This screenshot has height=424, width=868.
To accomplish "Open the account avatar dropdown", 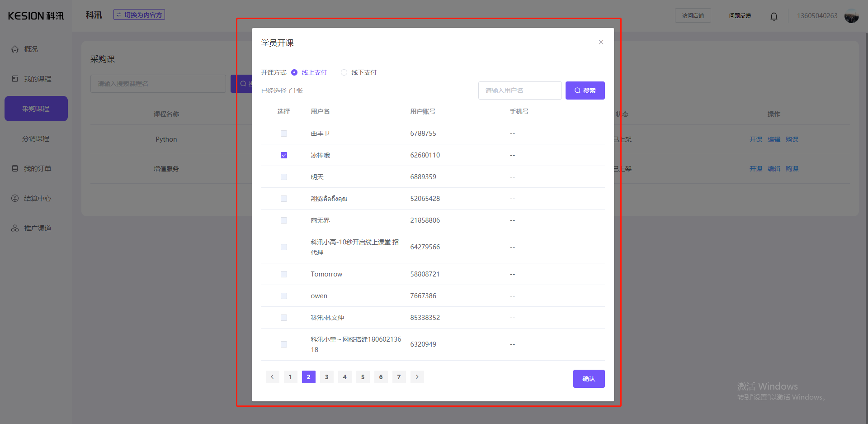I will click(851, 16).
